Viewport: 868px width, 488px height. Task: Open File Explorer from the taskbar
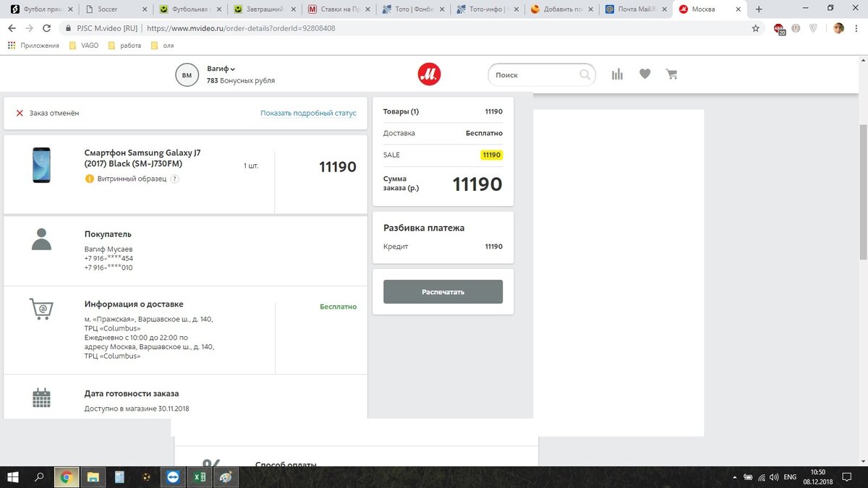coord(93,477)
